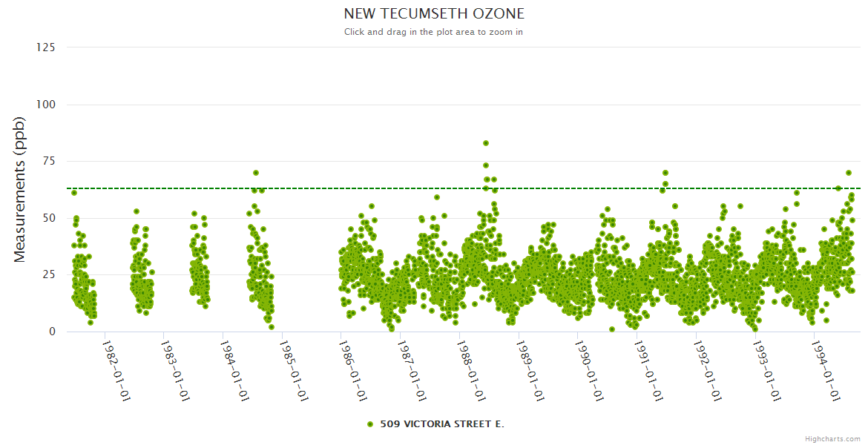Click the zoom instruction subtitle text

pyautogui.click(x=433, y=32)
